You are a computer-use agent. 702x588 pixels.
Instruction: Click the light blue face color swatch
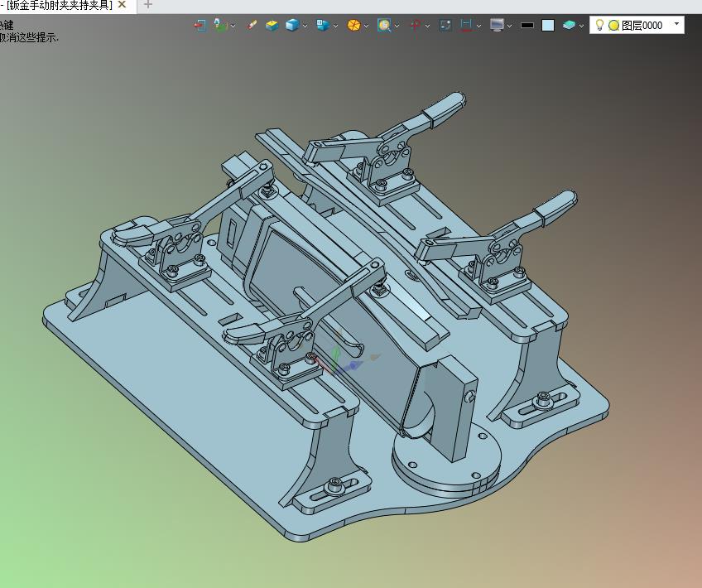point(548,26)
